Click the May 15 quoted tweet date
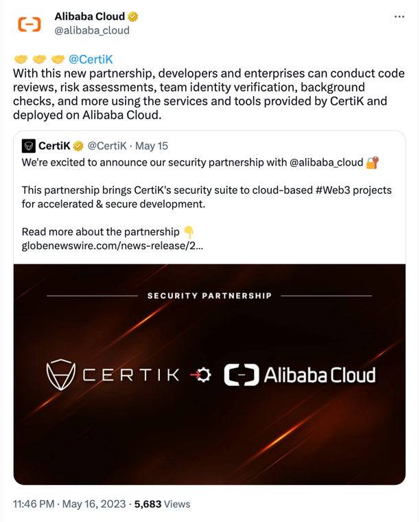This screenshot has height=522, width=420. [153, 146]
